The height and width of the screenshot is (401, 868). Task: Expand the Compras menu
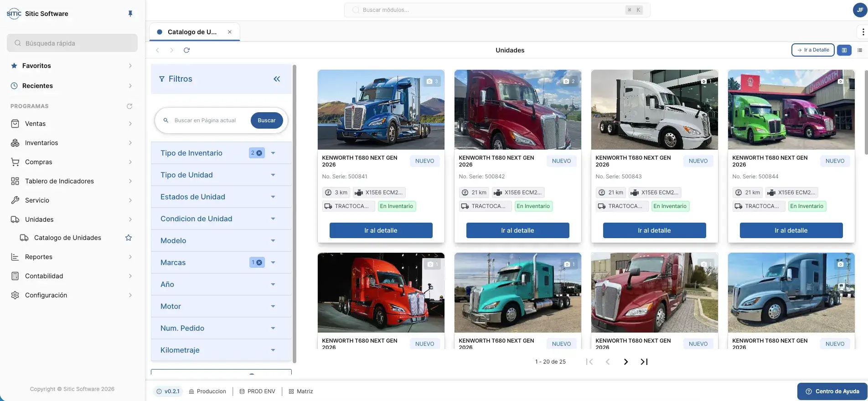click(x=72, y=162)
